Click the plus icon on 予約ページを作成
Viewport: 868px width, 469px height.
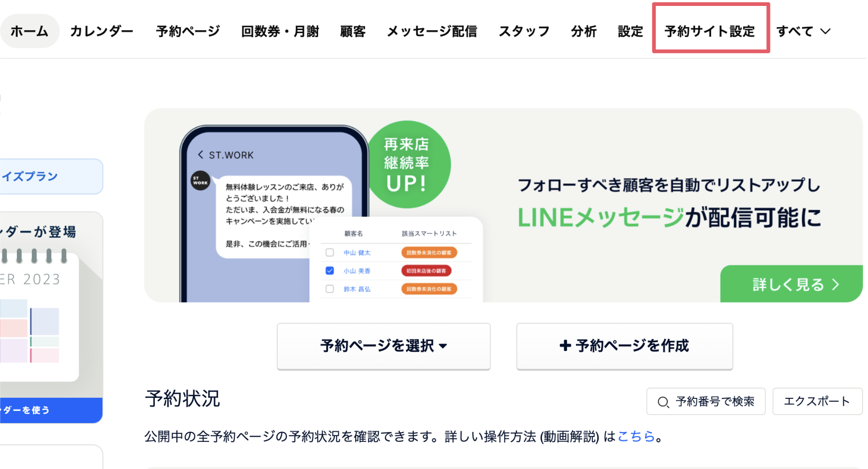565,346
